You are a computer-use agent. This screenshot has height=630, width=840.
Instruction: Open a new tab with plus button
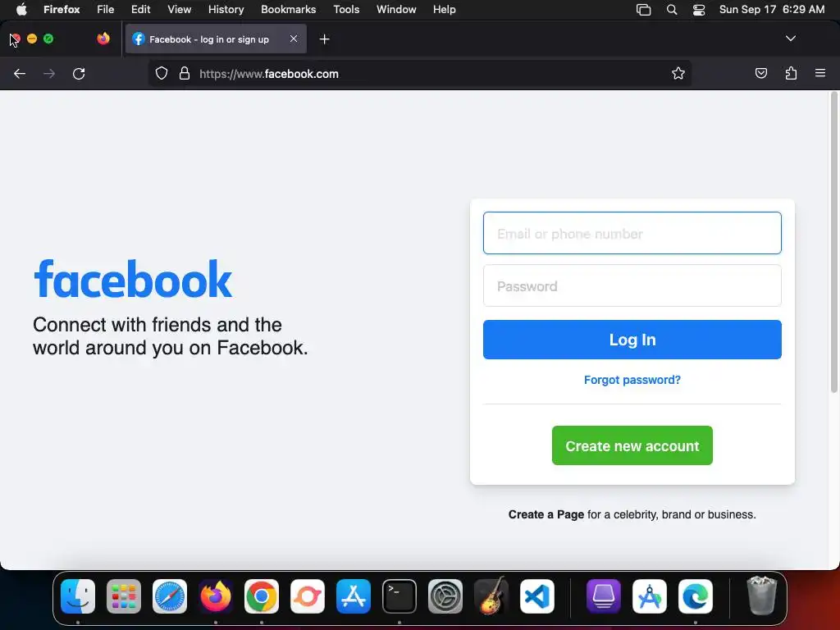[324, 39]
